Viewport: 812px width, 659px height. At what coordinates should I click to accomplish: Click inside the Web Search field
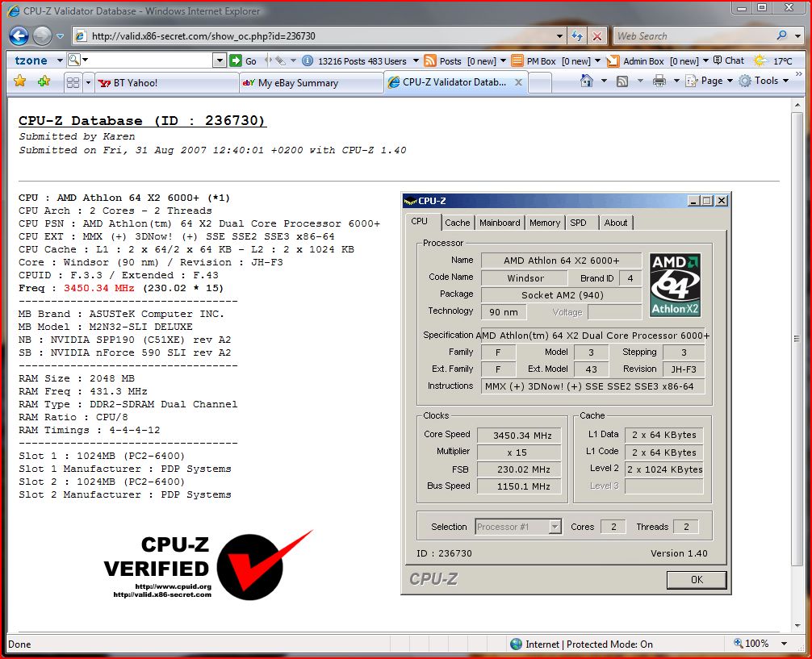tap(693, 36)
